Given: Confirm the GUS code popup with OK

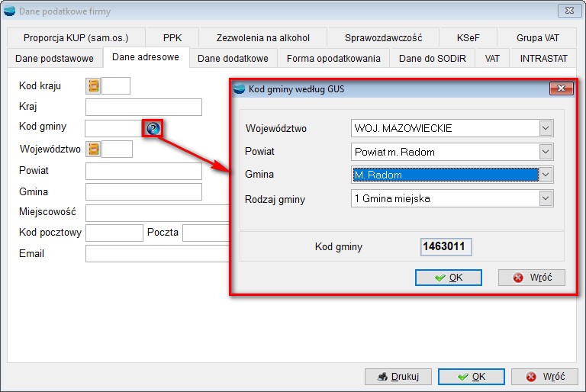Looking at the screenshot, I should click(448, 278).
